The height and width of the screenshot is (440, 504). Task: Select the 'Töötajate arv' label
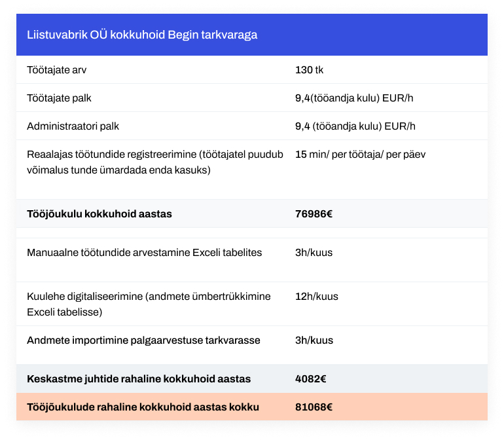coord(56,70)
